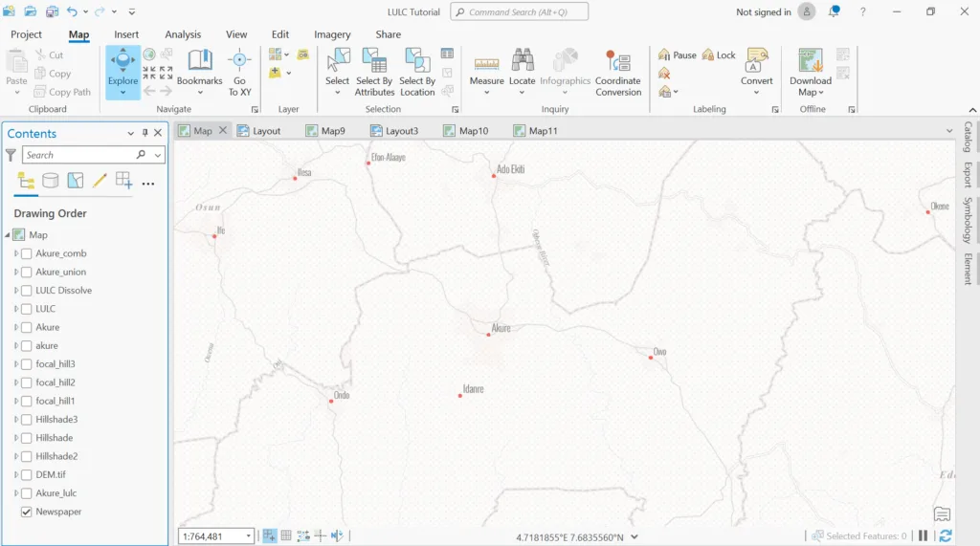The width and height of the screenshot is (980, 546).
Task: Open the Export side pane
Action: point(968,174)
